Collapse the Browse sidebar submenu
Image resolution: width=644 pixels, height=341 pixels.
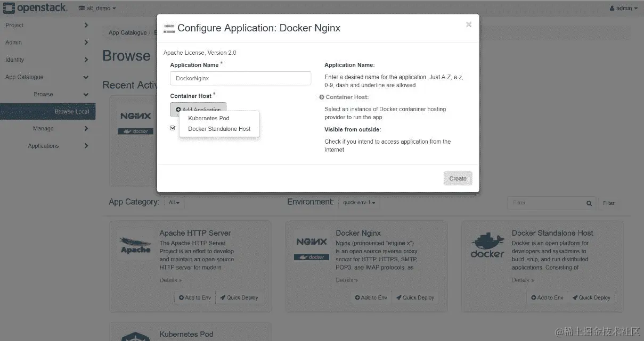coord(48,94)
